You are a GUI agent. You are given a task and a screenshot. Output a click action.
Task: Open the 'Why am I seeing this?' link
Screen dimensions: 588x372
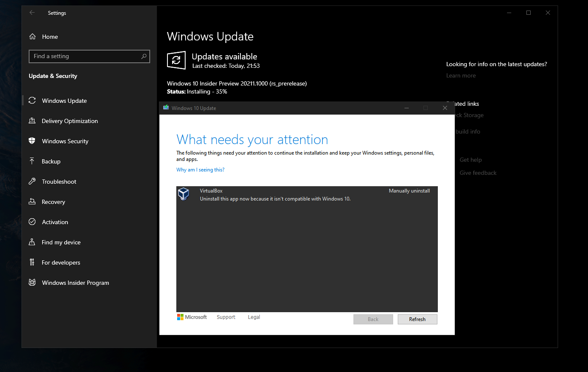click(x=200, y=170)
